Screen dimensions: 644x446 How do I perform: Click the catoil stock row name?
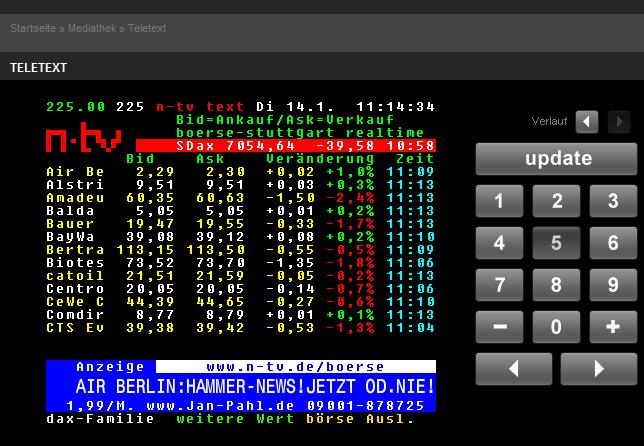(x=75, y=276)
